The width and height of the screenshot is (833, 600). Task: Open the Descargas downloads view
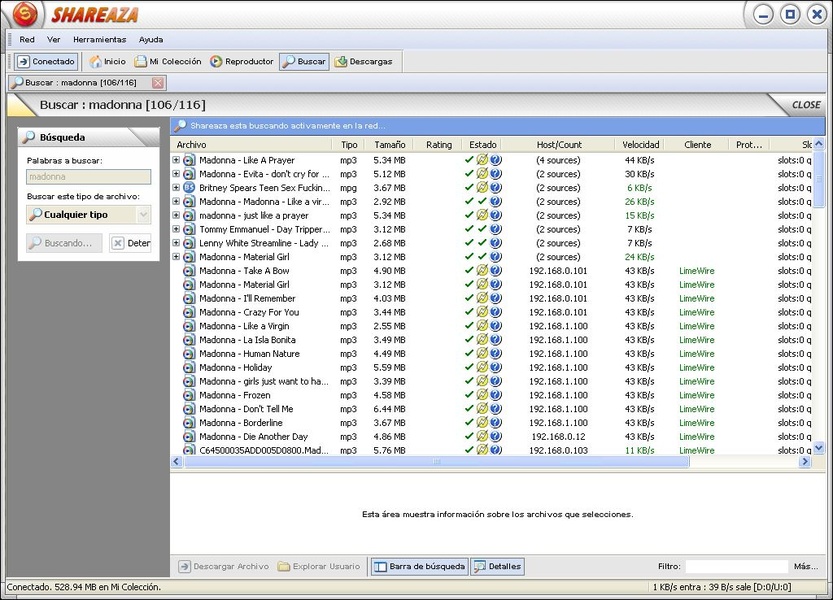(x=364, y=62)
